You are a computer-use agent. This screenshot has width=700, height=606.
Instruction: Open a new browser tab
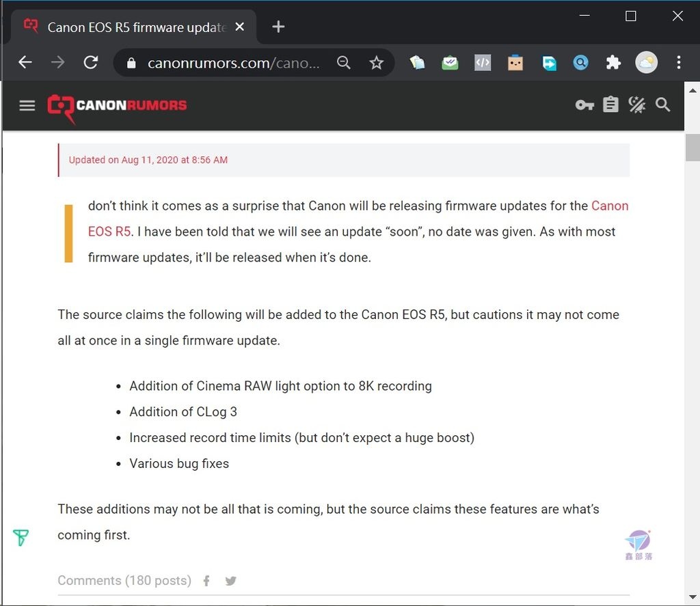point(278,27)
